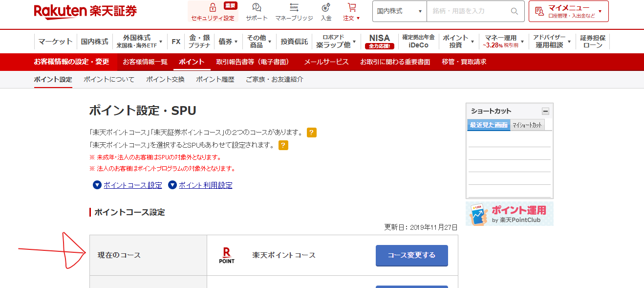The image size is (644, 288).
Task: Follow the ポイント利用設定 anchor link
Action: coord(205,185)
